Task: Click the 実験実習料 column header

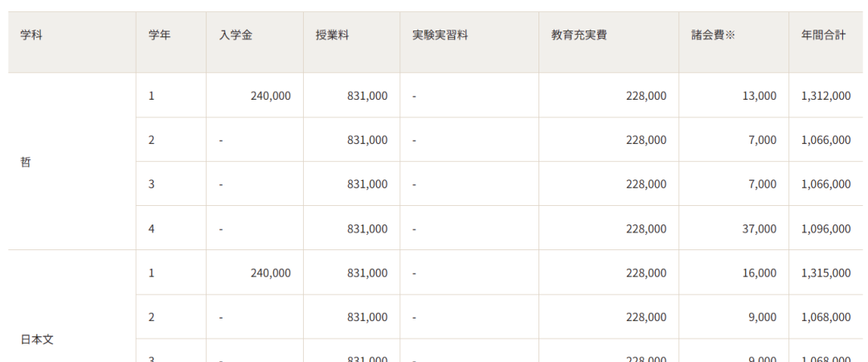Action: click(440, 35)
